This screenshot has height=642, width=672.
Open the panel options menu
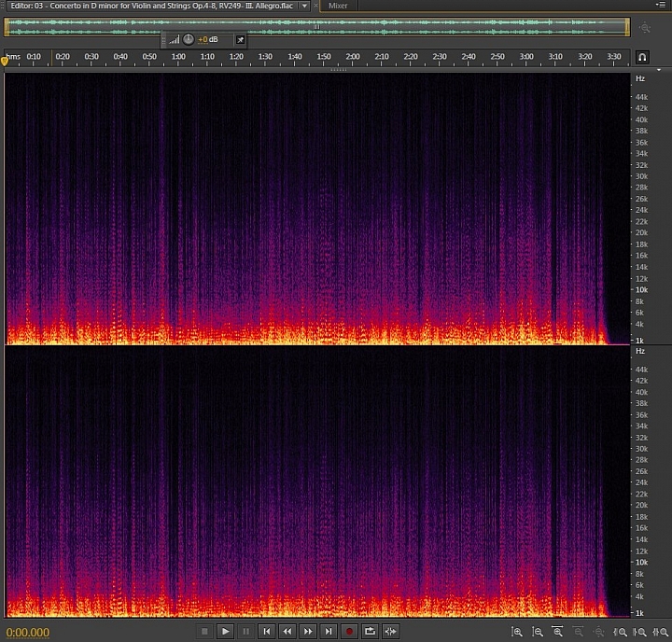(660, 5)
